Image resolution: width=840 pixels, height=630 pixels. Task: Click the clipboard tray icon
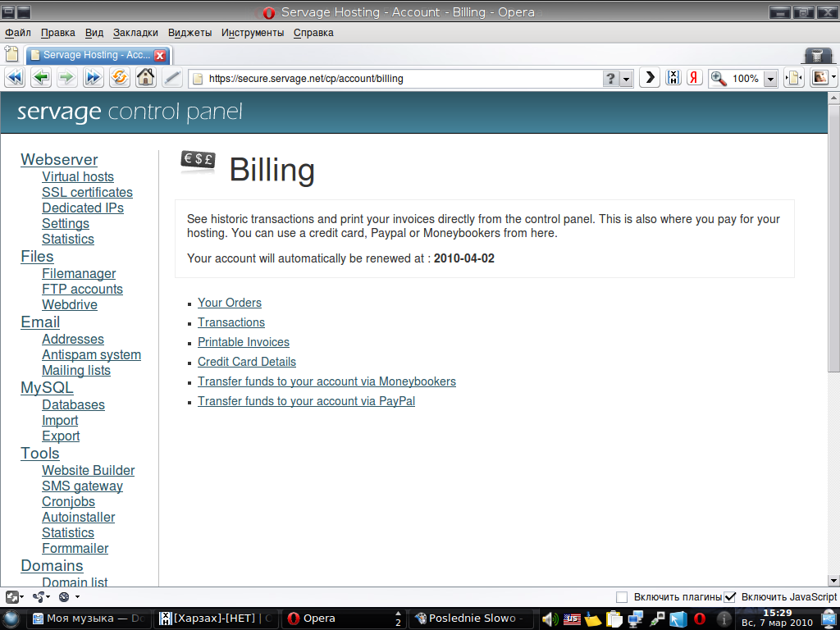click(x=614, y=619)
